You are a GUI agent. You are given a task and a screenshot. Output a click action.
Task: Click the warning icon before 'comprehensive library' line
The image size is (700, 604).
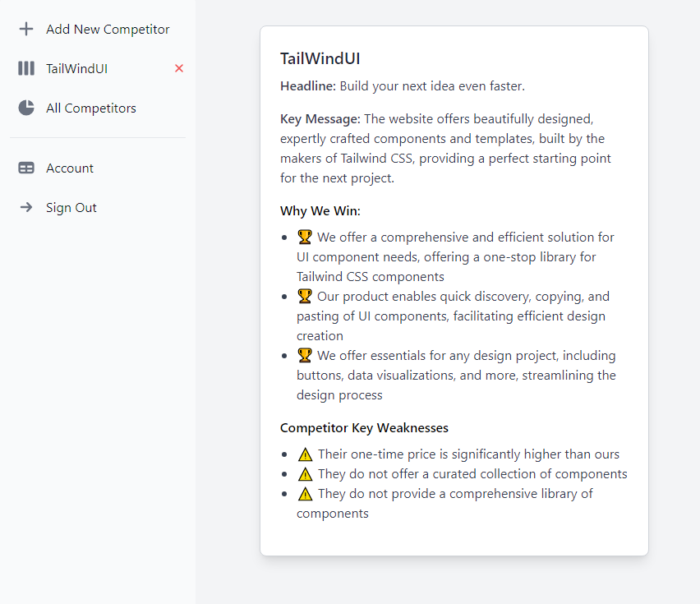tap(305, 493)
